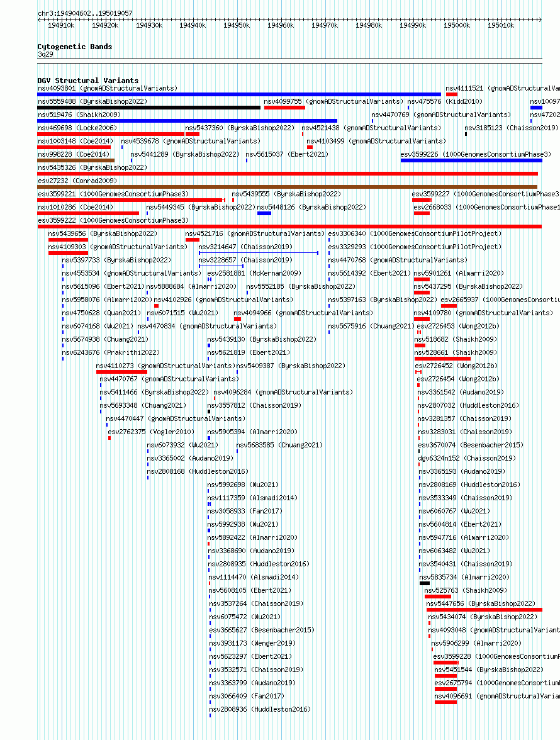
Task: Open esv2581881 (McKernan2009) variant
Action: (254, 273)
